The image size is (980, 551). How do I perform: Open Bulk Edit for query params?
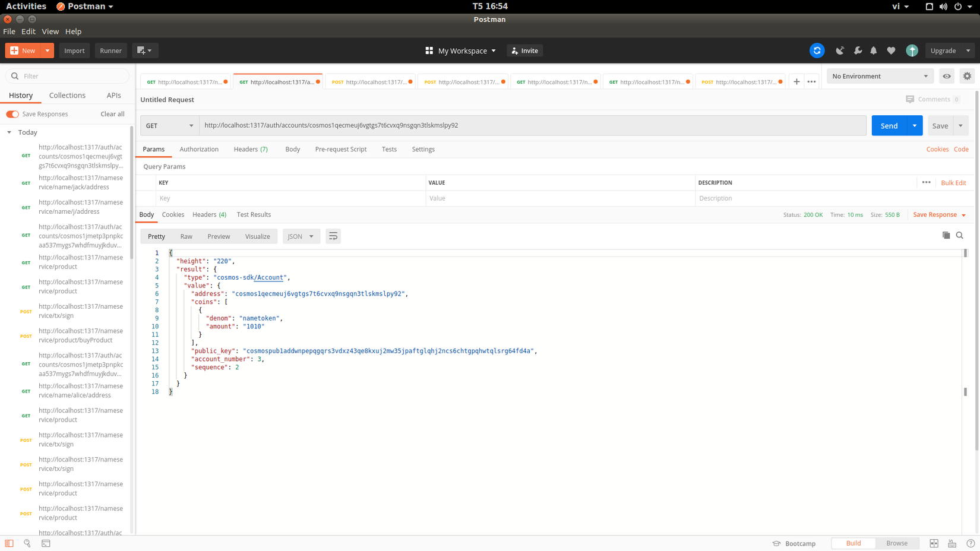coord(953,183)
